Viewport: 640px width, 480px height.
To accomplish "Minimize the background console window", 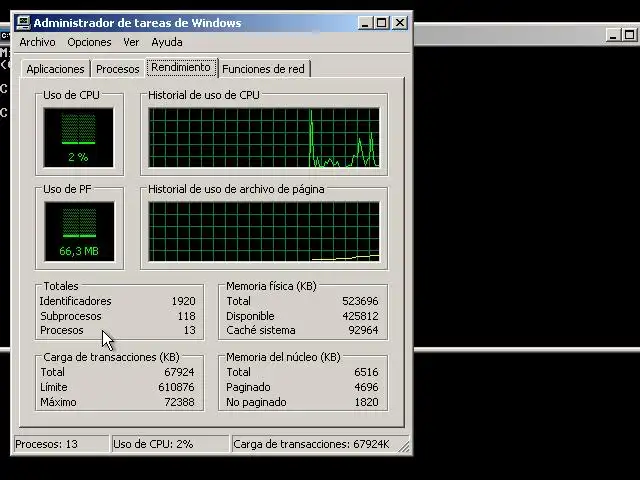I will [x=613, y=35].
